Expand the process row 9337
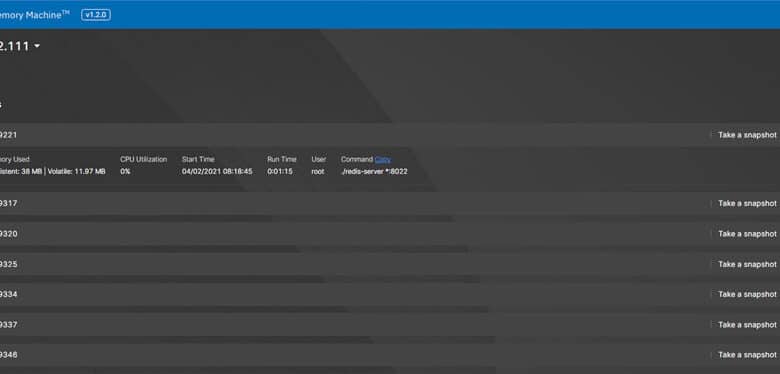The image size is (780, 374). click(x=390, y=325)
